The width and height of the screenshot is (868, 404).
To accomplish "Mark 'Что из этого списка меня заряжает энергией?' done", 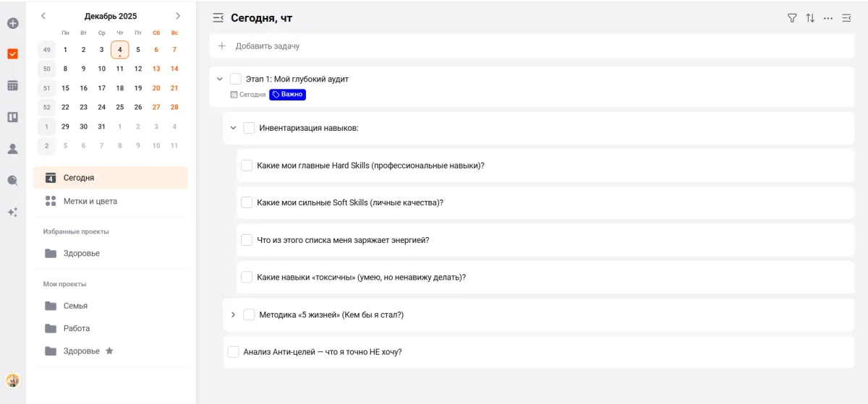I will coord(247,240).
